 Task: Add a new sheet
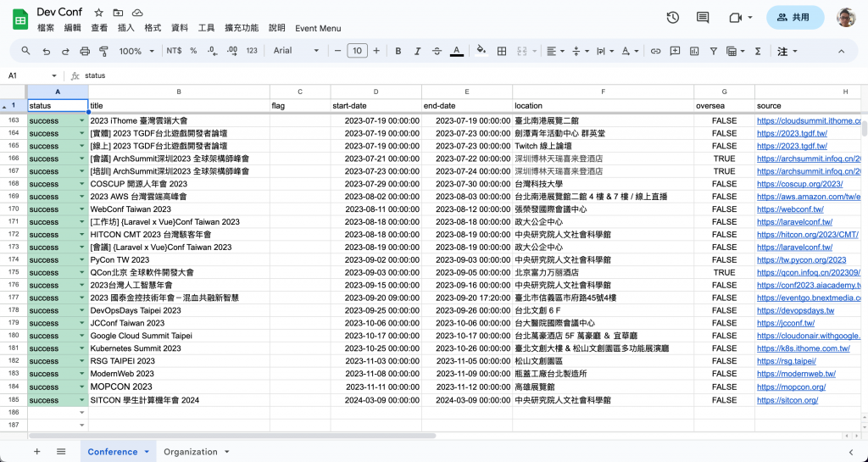[x=37, y=452]
